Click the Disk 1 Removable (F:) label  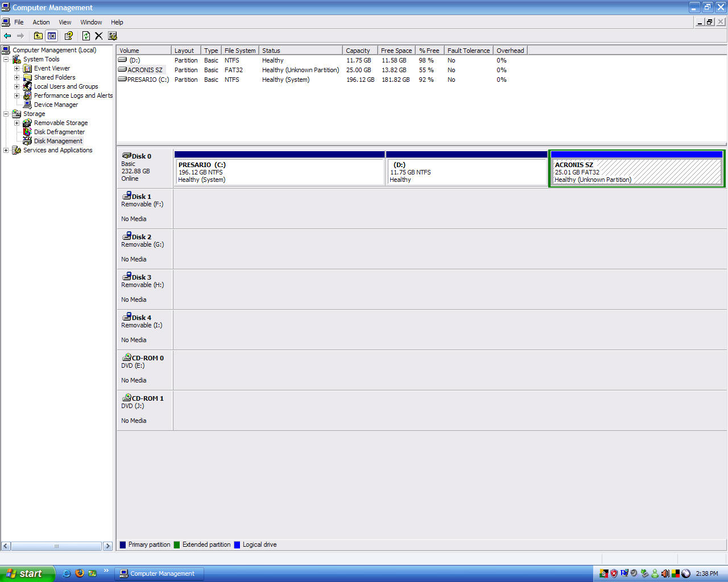pyautogui.click(x=145, y=209)
